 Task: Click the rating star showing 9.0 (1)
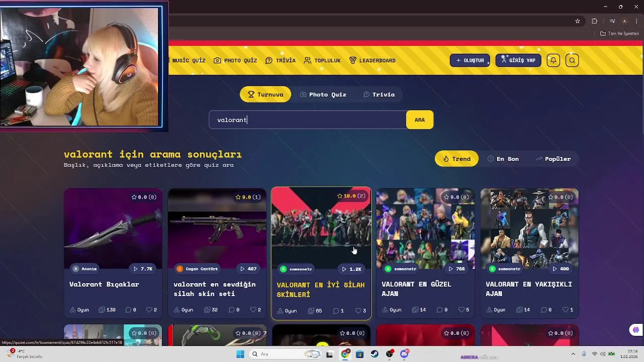coord(238,197)
